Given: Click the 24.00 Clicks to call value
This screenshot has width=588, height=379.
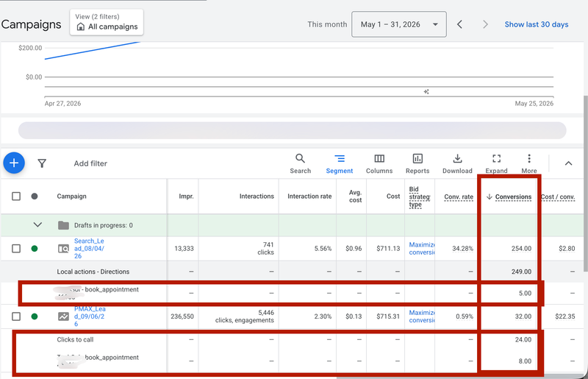Looking at the screenshot, I should pos(523,339).
